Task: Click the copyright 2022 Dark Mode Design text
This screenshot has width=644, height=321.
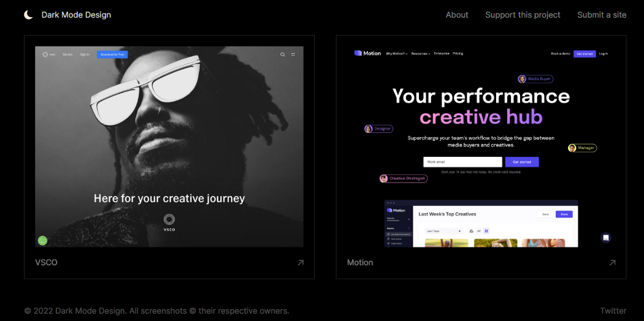Action: [x=156, y=311]
